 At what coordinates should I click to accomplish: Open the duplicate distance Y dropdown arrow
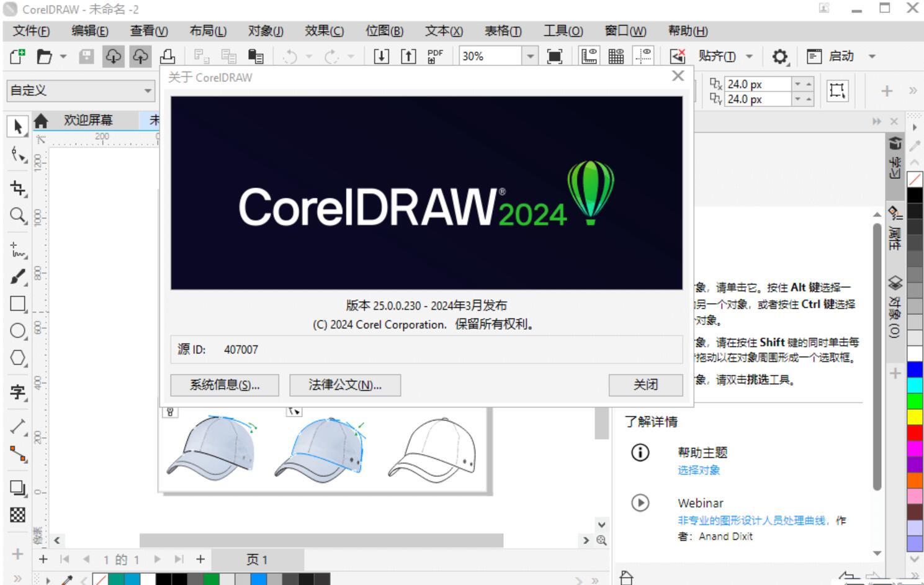[x=797, y=99]
